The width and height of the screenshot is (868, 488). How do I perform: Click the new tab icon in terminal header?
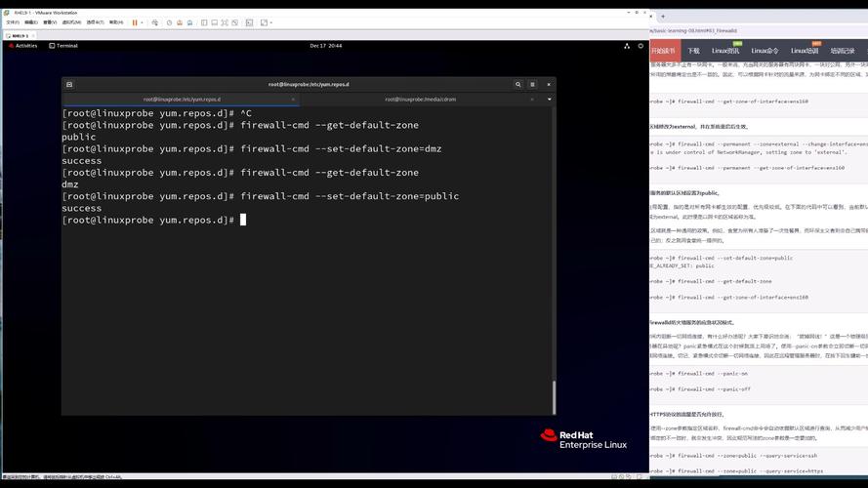69,85
